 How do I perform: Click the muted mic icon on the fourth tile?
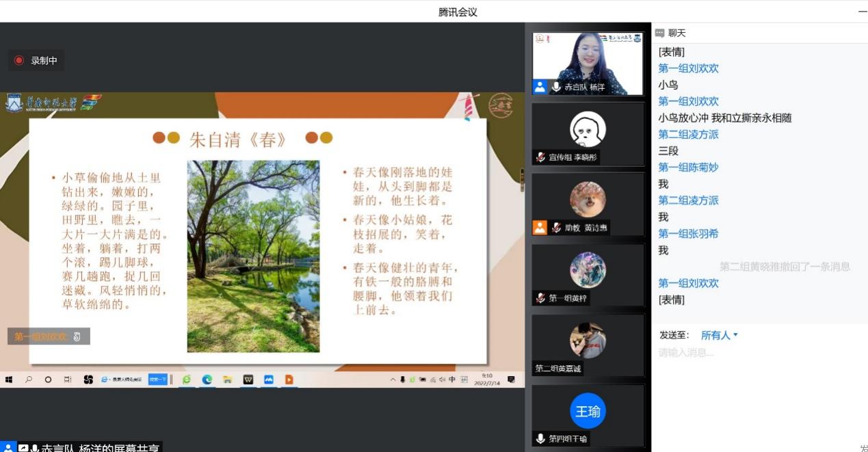coord(540,298)
